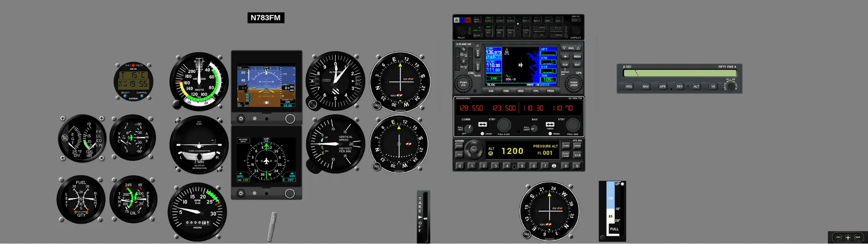Click the CONTROL button on Davtron clock
The height and width of the screenshot is (244, 868).
(x=142, y=96)
